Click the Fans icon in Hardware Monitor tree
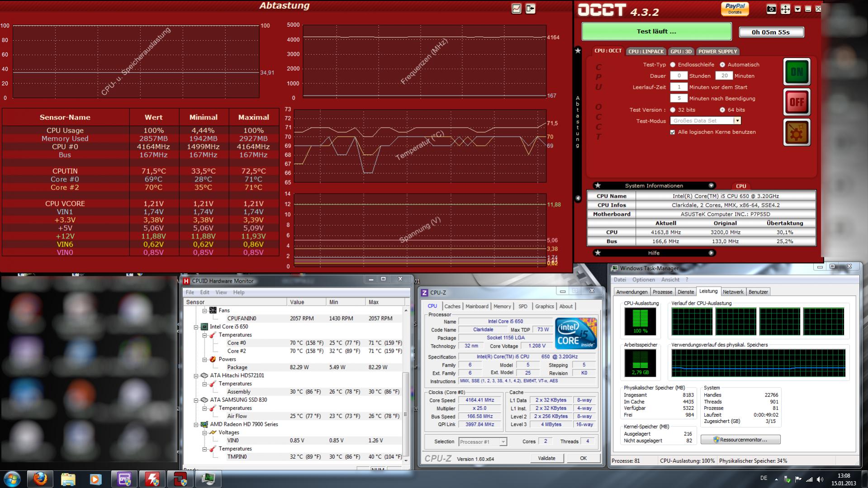Screen dimensions: 868x488 [x=213, y=310]
